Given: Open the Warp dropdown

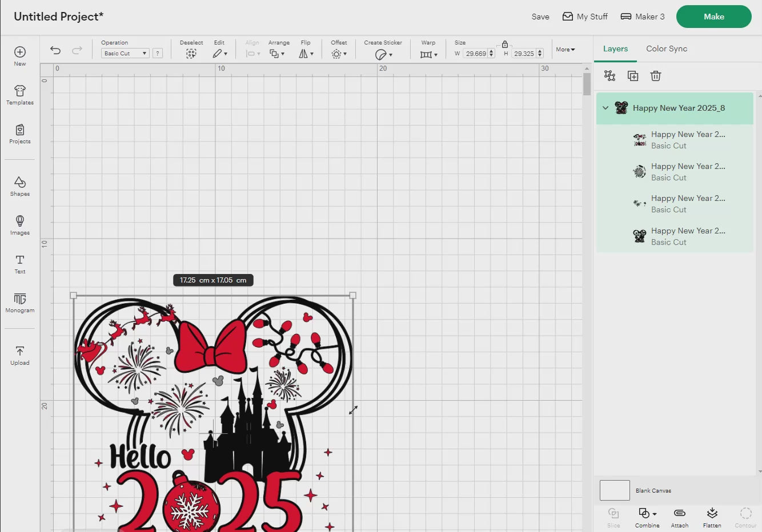Looking at the screenshot, I should 428,54.
